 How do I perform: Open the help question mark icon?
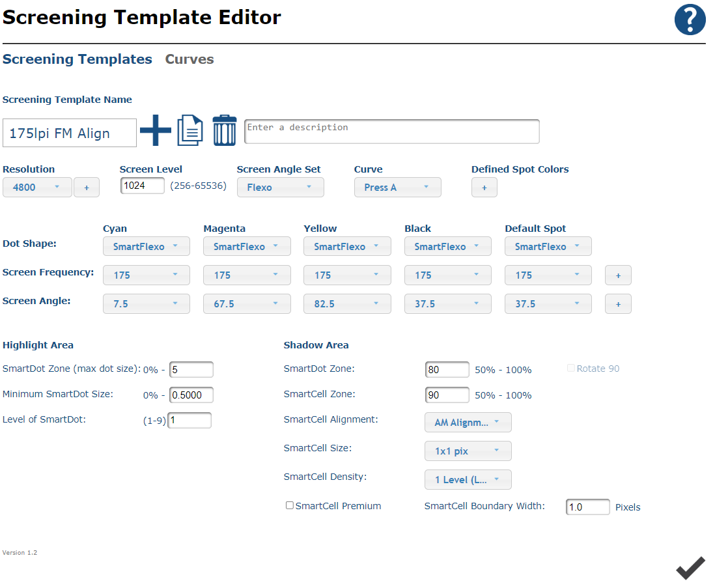[690, 20]
